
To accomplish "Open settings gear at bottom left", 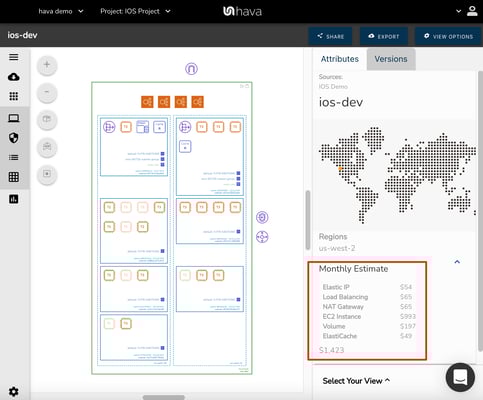I will 14,391.
